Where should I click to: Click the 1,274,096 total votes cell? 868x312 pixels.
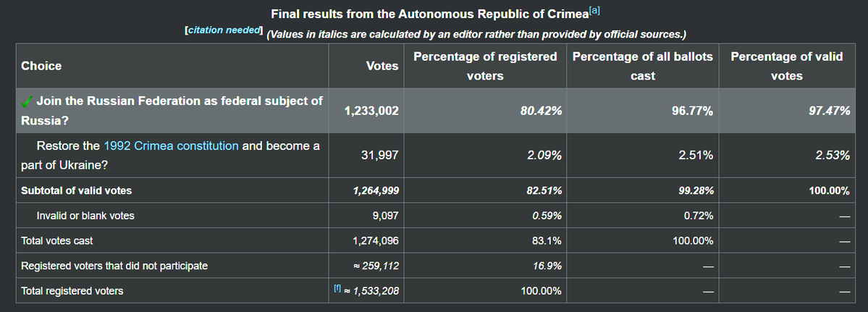click(x=375, y=240)
